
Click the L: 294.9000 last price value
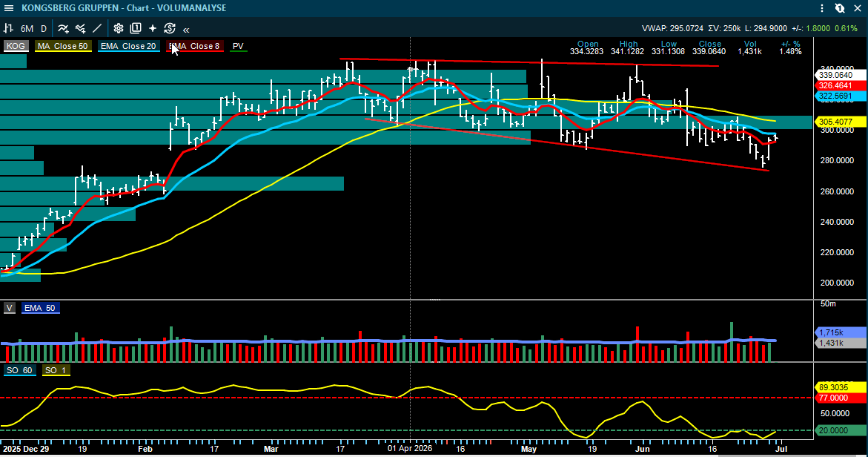[766, 28]
